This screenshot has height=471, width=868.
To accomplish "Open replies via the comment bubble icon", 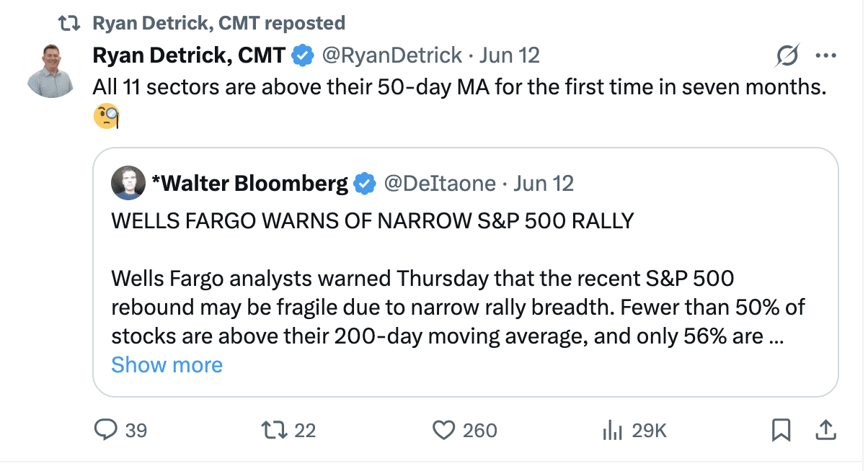I will [x=107, y=430].
